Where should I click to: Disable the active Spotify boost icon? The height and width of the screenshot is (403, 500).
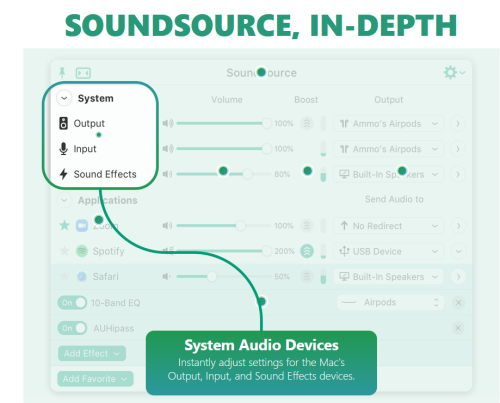coord(307,251)
